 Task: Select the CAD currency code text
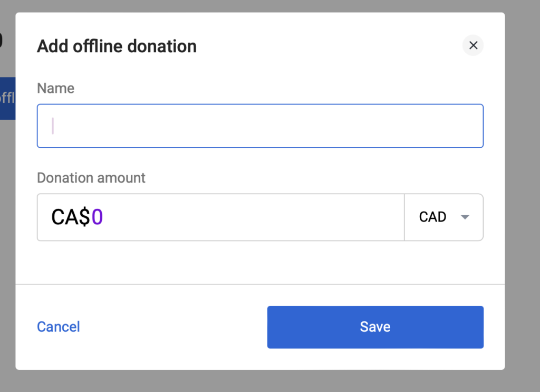coord(432,217)
